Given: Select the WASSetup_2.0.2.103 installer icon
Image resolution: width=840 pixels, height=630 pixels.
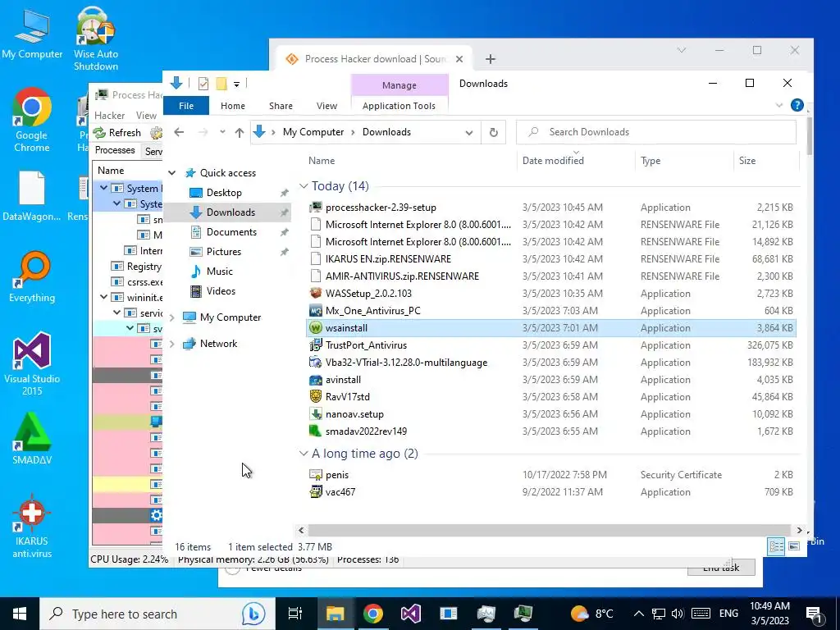Looking at the screenshot, I should (x=316, y=294).
